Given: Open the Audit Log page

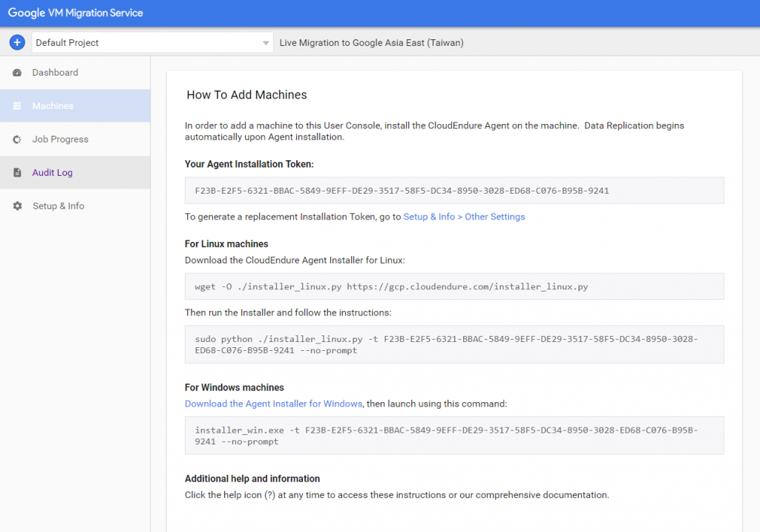Looking at the screenshot, I should point(52,173).
